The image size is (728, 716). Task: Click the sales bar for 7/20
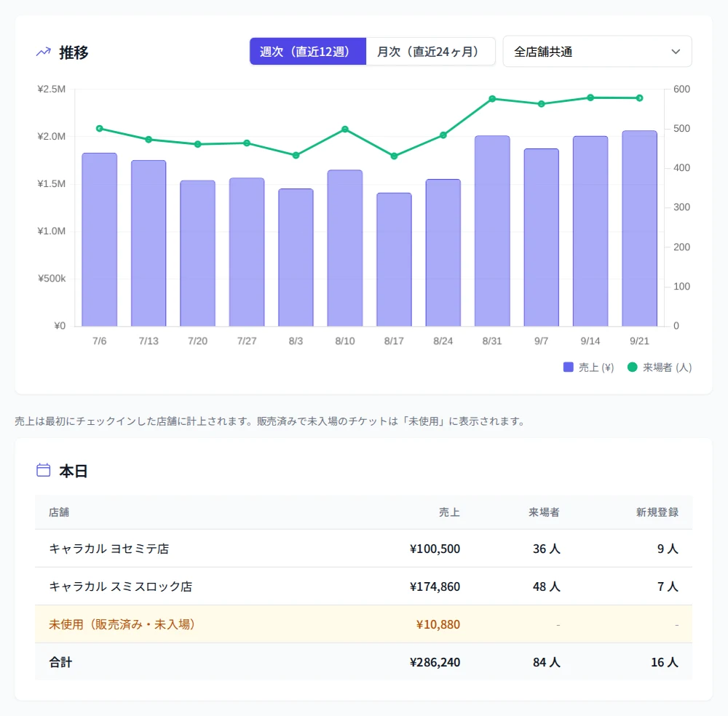(x=198, y=253)
